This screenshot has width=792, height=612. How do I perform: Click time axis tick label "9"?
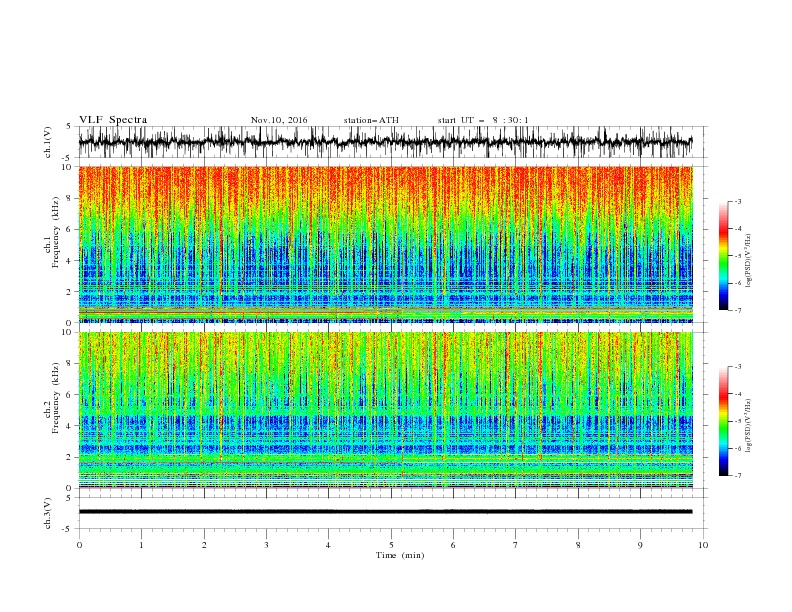640,545
